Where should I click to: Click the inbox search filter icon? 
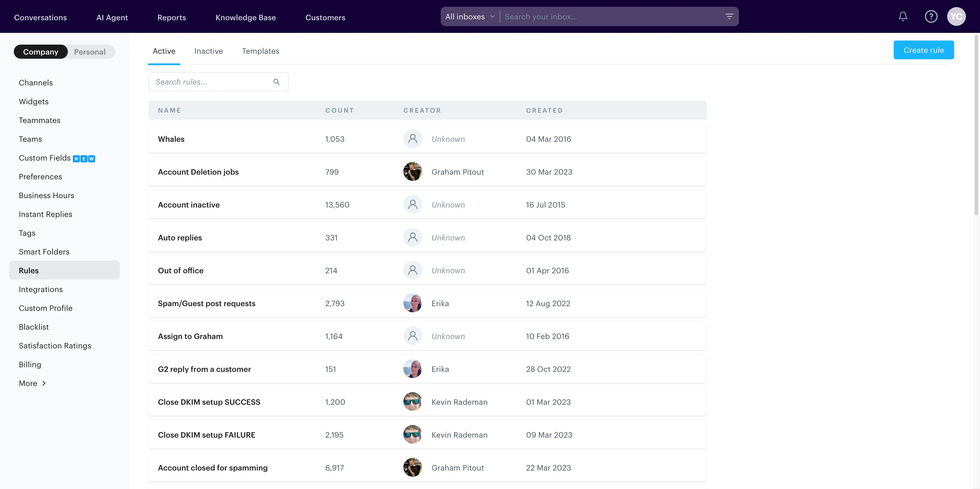coord(729,16)
